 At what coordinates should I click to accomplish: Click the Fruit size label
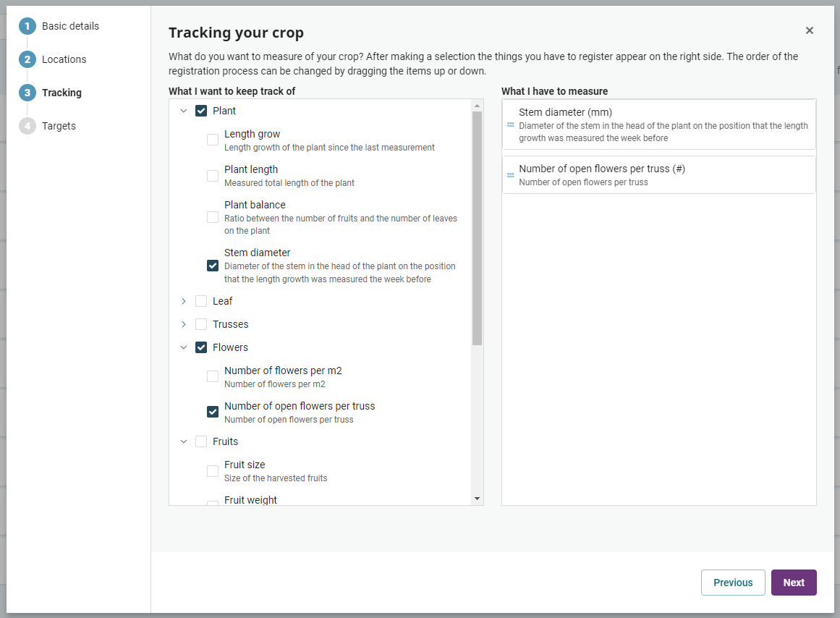(x=245, y=465)
